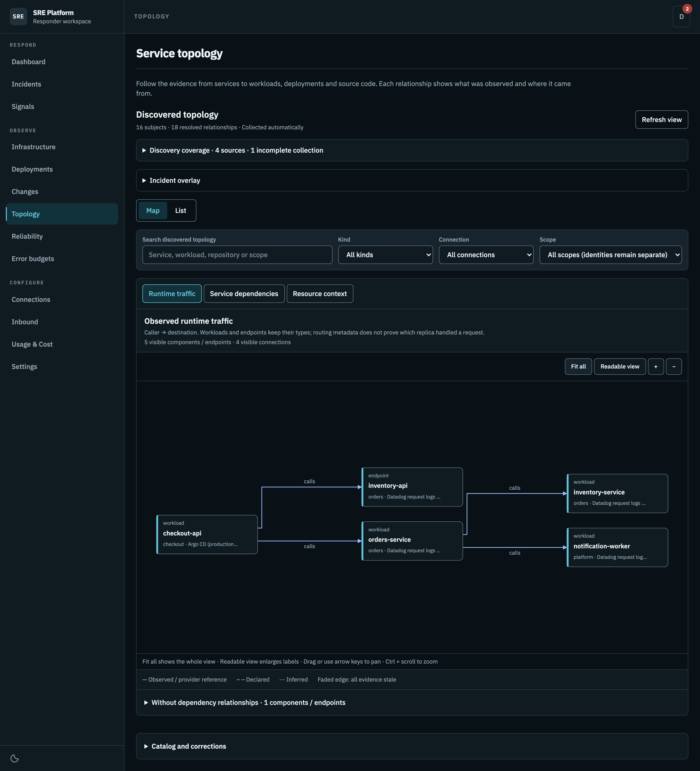Image resolution: width=700 pixels, height=771 pixels.
Task: Open the SRE logo badge
Action: 18,17
